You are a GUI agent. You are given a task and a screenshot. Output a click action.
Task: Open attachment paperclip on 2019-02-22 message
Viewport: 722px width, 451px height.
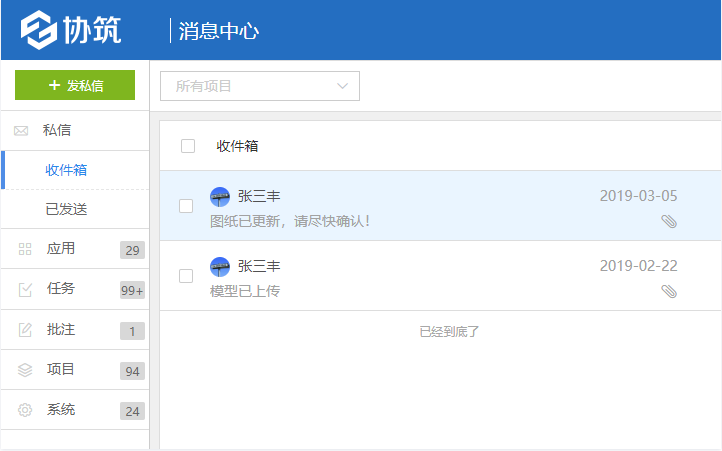669,291
